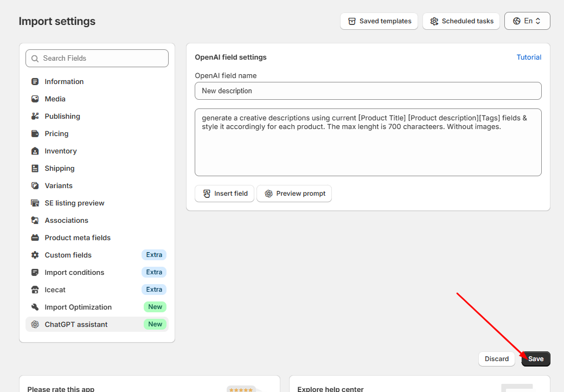The image size is (564, 392).
Task: Click the SE listing preview icon
Action: coord(35,203)
